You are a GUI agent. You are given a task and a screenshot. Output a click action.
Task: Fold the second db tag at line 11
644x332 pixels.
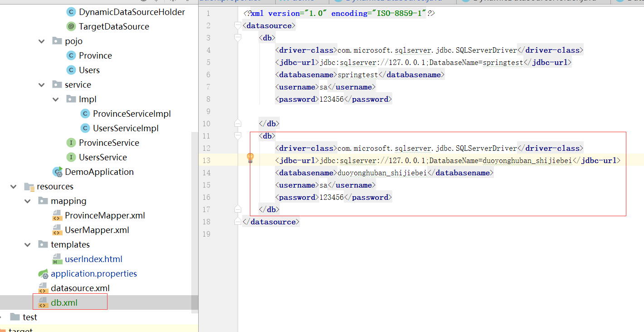click(237, 136)
